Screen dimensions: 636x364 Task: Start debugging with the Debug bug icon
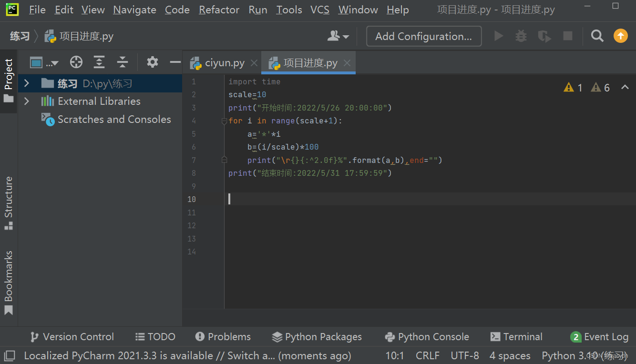coord(521,36)
